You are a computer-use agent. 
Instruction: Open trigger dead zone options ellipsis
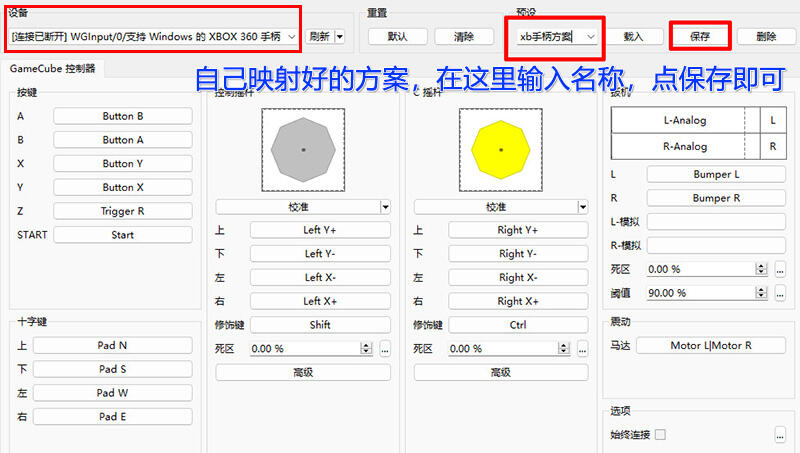tap(780, 269)
